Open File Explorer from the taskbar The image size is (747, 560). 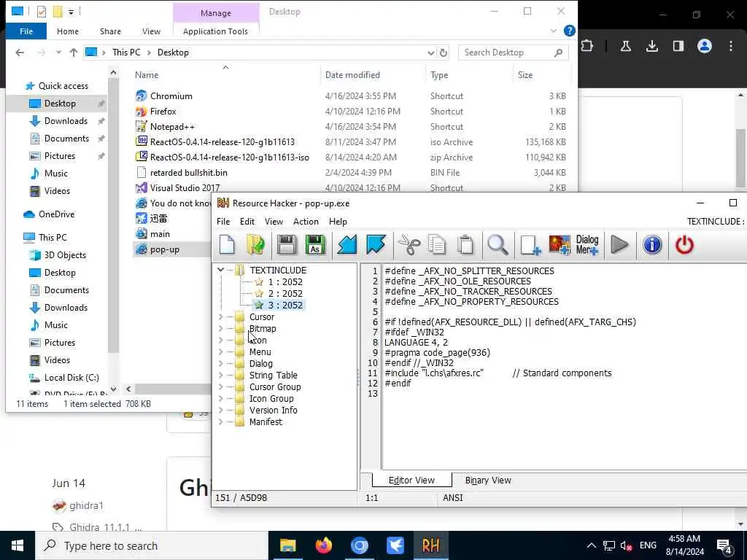point(287,545)
